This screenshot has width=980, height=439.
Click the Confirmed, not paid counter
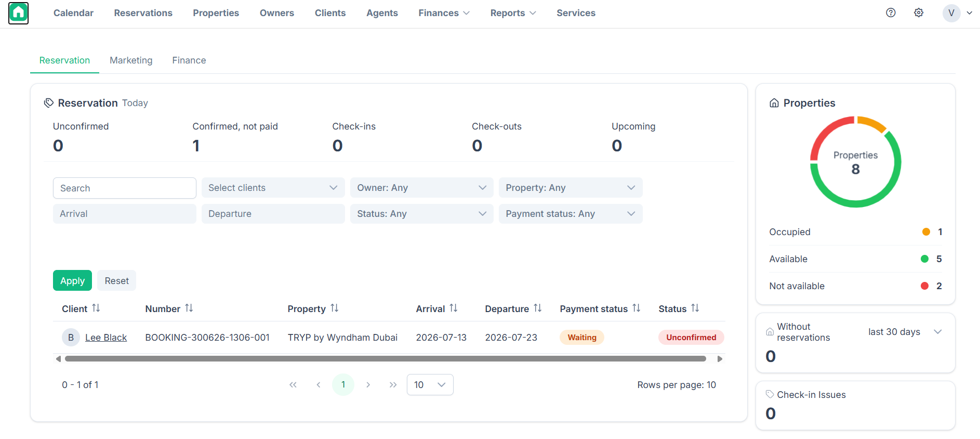click(x=235, y=138)
